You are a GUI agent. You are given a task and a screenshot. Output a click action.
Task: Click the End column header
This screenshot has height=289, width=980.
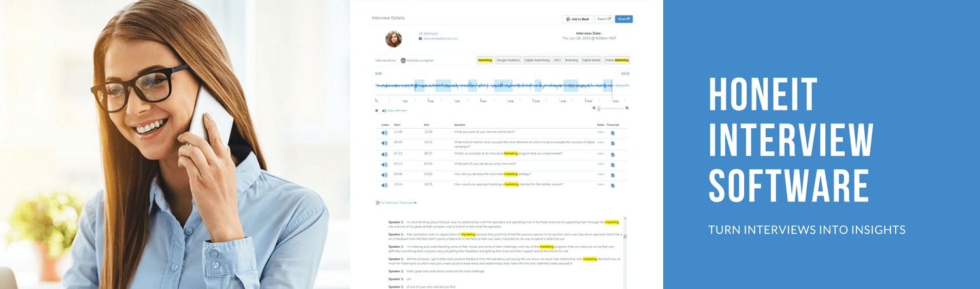(426, 124)
